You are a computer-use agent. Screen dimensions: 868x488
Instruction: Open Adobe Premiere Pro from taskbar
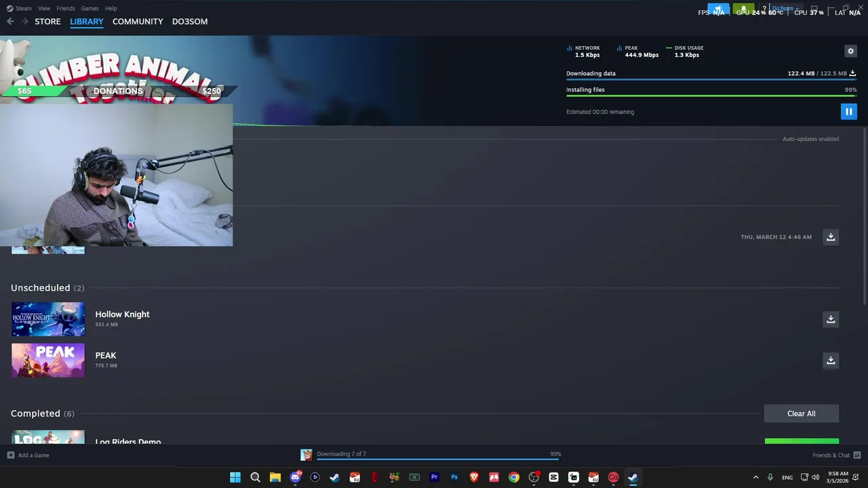tap(434, 477)
